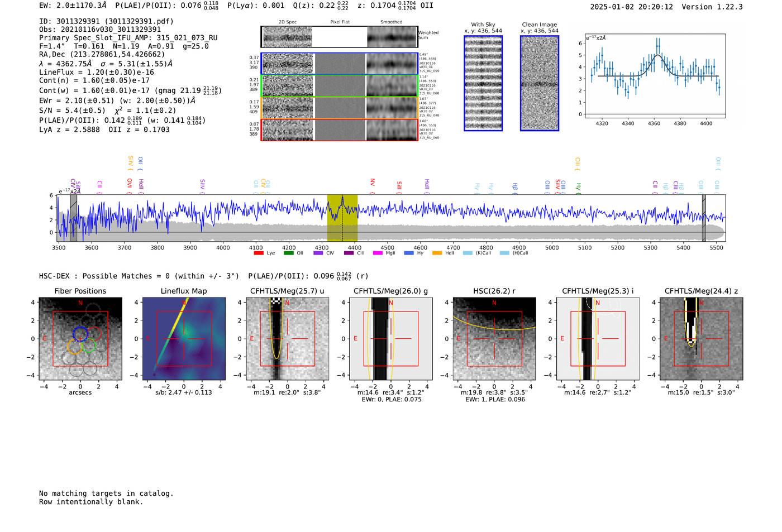
Task: Click the EWr = 2.10(±0.51) line
Action: tap(117, 100)
